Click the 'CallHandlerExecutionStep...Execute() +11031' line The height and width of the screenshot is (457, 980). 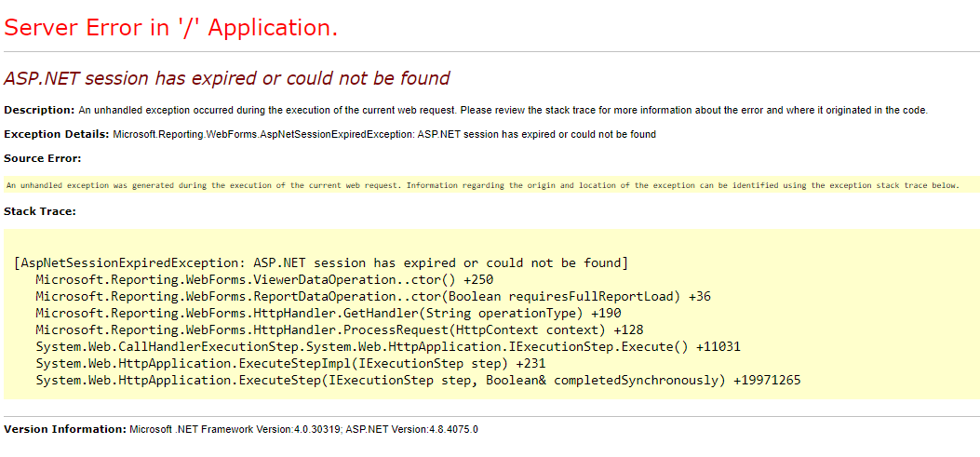(388, 347)
